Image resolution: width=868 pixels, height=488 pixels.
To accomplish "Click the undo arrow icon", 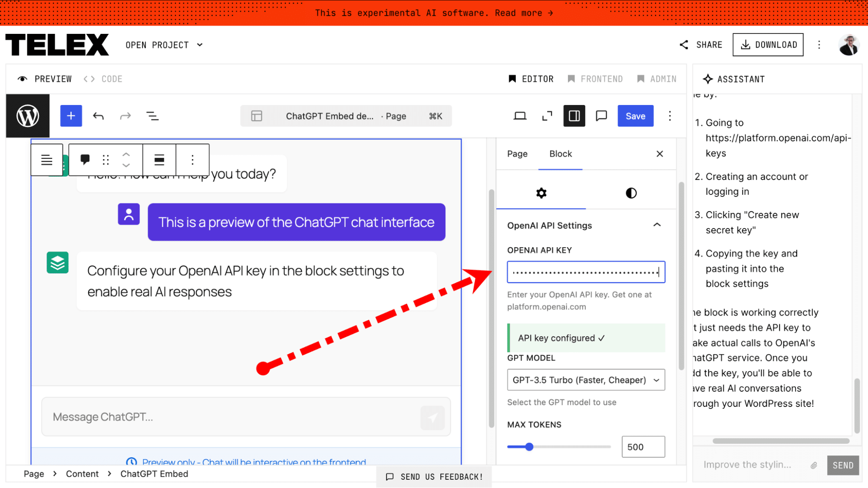I will tap(99, 116).
